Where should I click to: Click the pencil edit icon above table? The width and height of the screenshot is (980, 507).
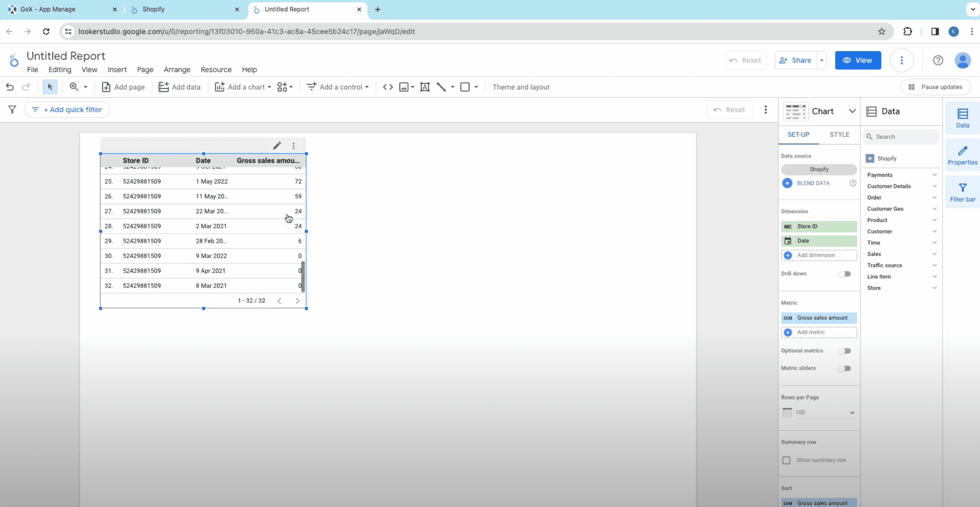point(277,146)
